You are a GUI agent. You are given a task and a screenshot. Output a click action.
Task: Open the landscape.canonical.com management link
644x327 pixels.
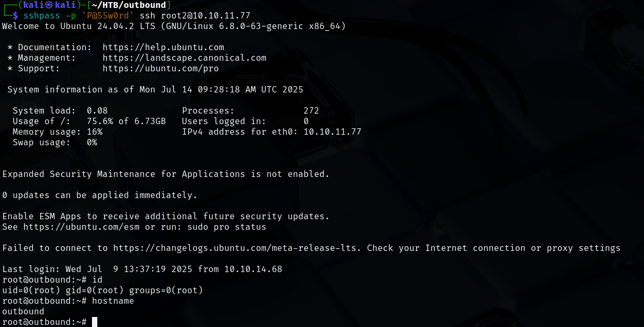[x=185, y=58]
